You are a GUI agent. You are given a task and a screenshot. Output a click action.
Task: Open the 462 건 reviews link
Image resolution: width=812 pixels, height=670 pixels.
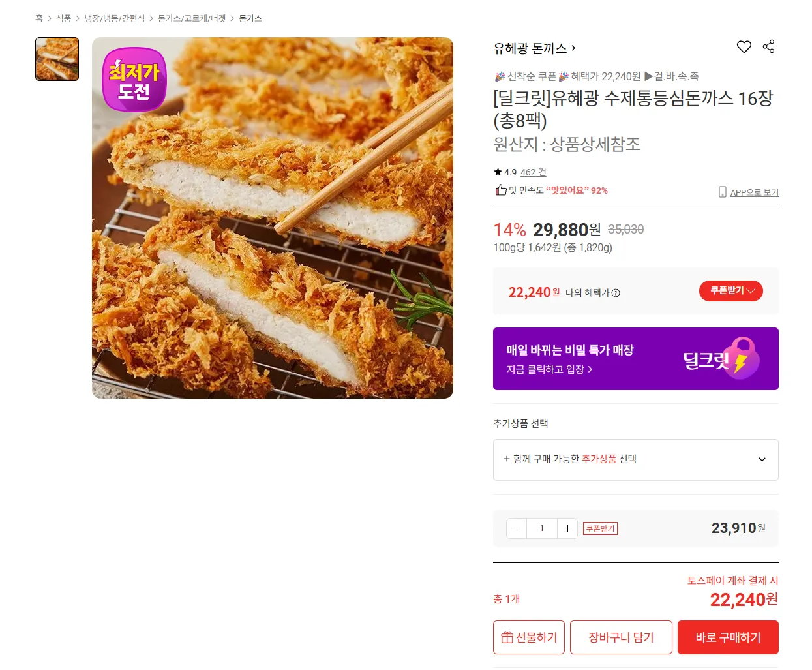coord(533,172)
